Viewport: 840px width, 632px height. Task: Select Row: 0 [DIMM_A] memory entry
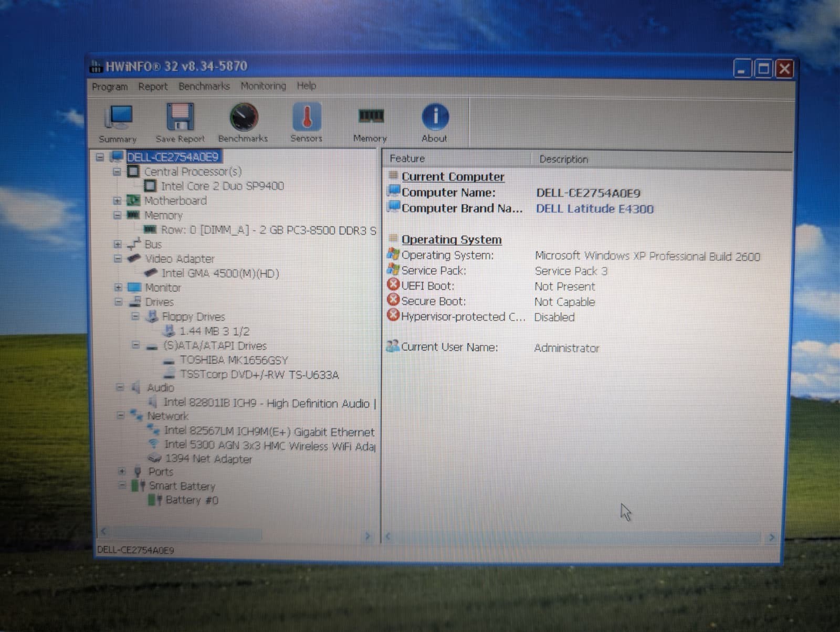coord(269,230)
